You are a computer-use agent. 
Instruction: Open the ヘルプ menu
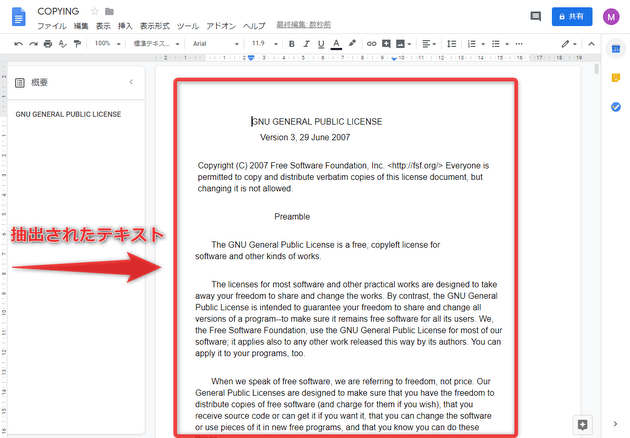(x=254, y=26)
